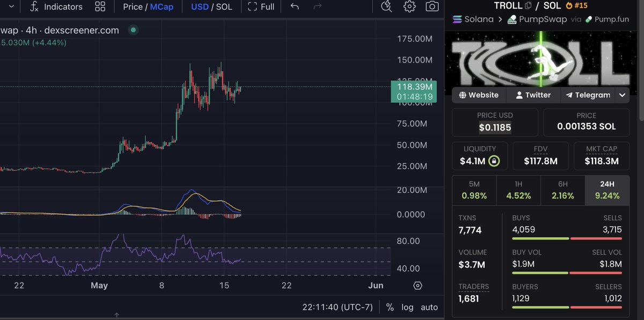Open the quick search lightning icon
644x320 pixels.
pos(386,6)
